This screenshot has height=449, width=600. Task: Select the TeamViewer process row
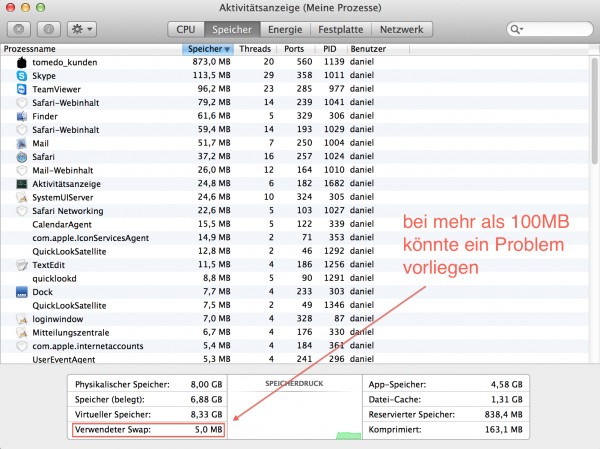(x=295, y=89)
